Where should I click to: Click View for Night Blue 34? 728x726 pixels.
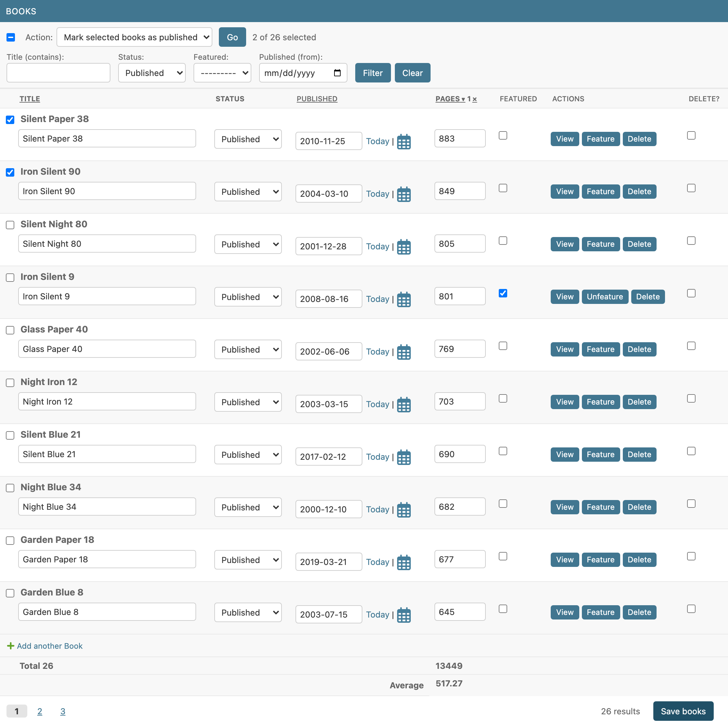click(x=564, y=507)
